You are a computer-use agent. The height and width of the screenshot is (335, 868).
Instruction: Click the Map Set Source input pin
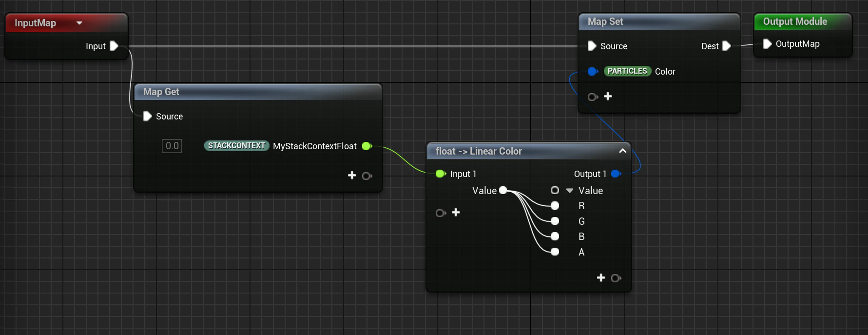point(592,46)
